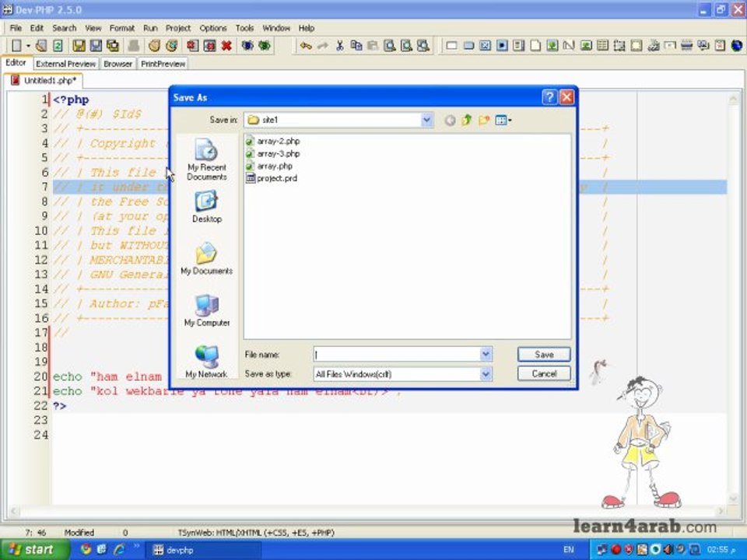
Task: Click the blue bug debug toolbar icon
Action: point(247,46)
